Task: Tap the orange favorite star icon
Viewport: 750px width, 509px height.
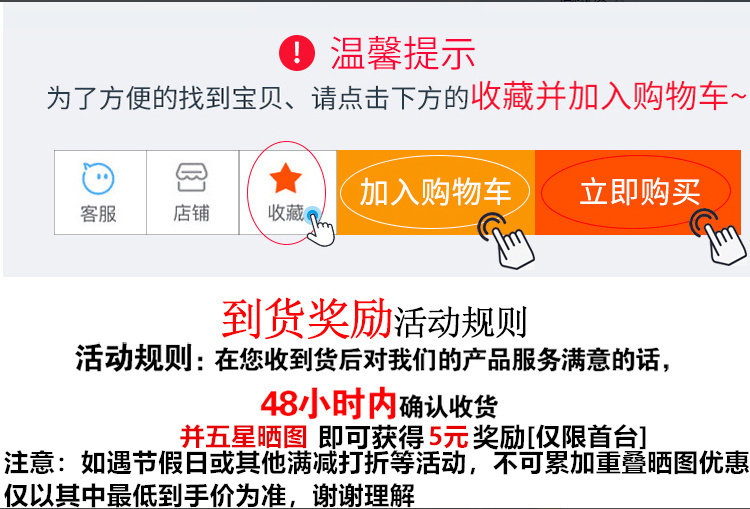Action: pyautogui.click(x=286, y=177)
